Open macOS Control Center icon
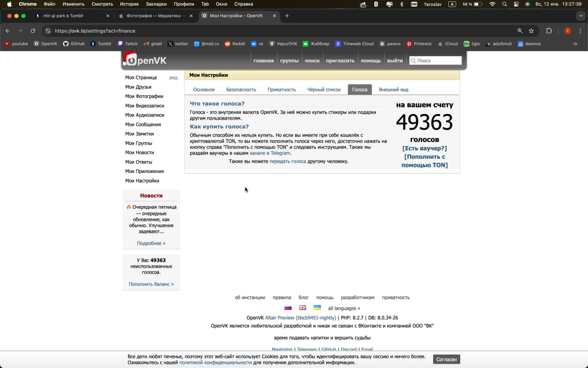 pyautogui.click(x=516, y=4)
